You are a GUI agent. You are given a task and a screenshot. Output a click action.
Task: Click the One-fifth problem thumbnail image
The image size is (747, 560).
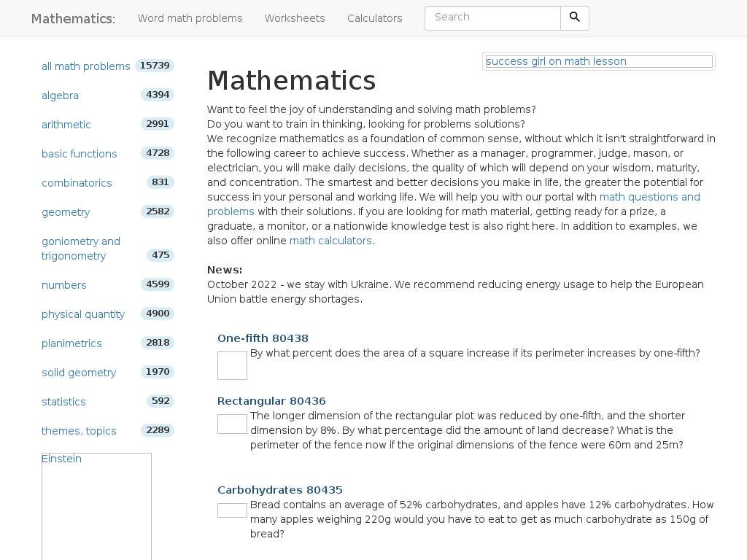232,365
